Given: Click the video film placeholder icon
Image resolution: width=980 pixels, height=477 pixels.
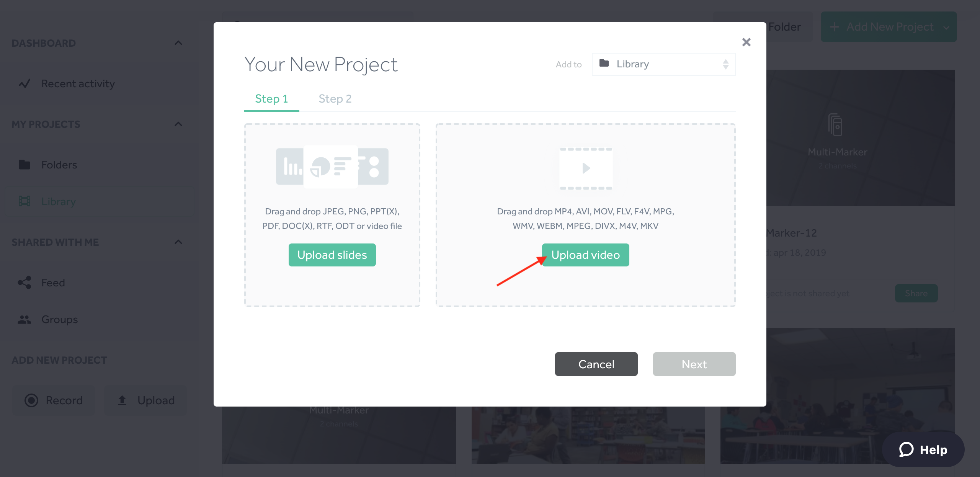Looking at the screenshot, I should tap(586, 168).
